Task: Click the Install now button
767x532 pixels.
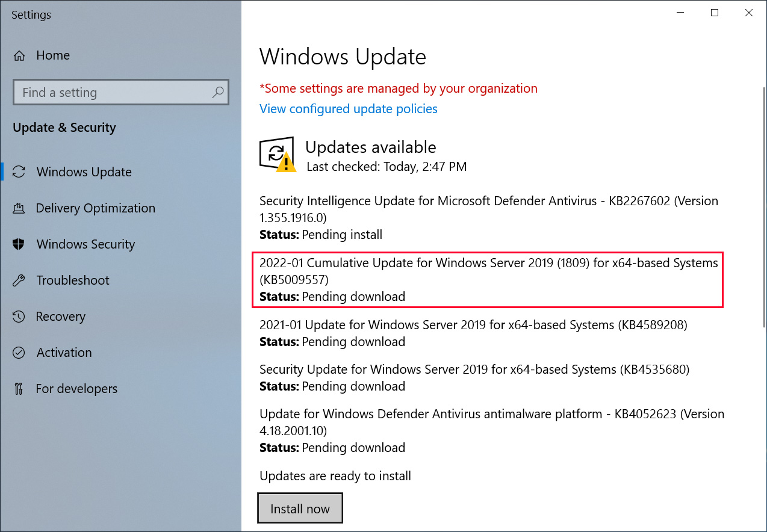Action: [x=300, y=508]
